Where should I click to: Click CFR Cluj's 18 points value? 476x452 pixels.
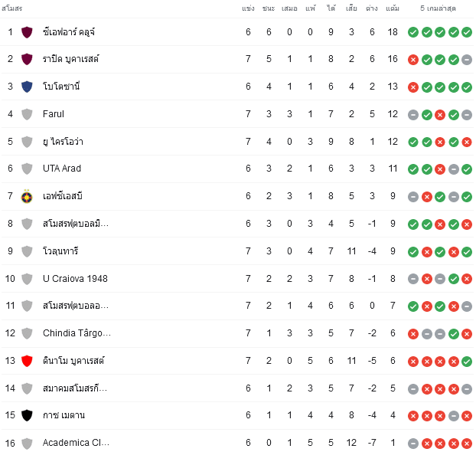[393, 32]
